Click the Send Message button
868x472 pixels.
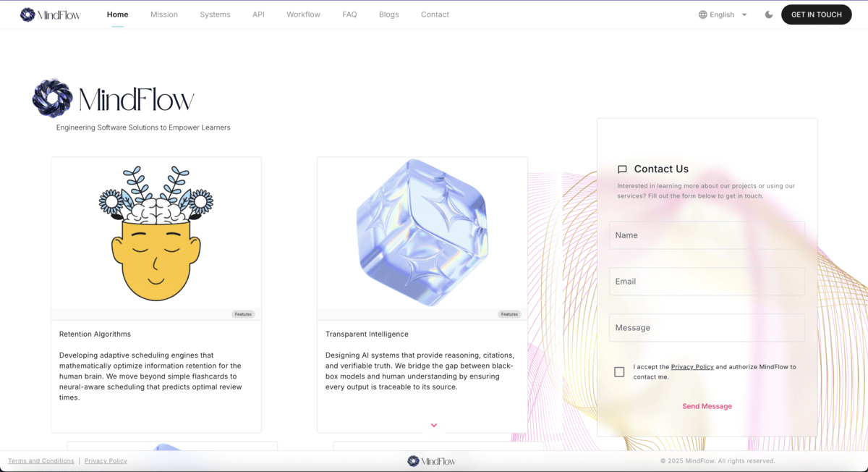tap(707, 406)
